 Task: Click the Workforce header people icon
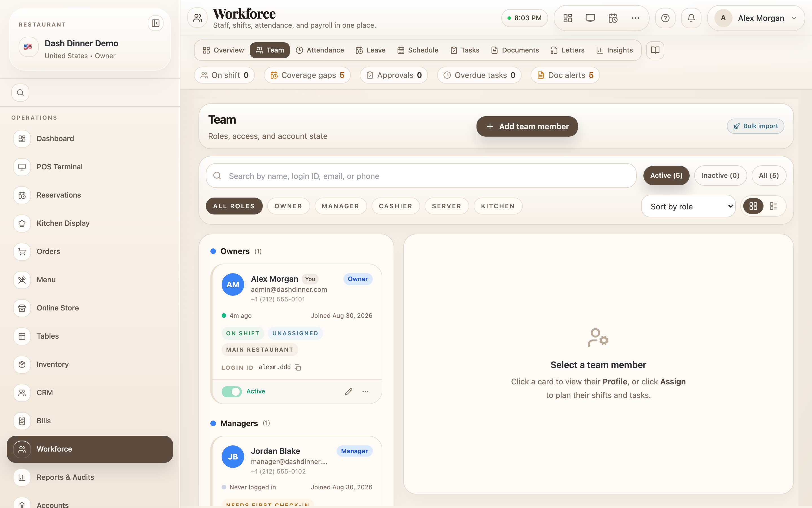click(x=198, y=18)
